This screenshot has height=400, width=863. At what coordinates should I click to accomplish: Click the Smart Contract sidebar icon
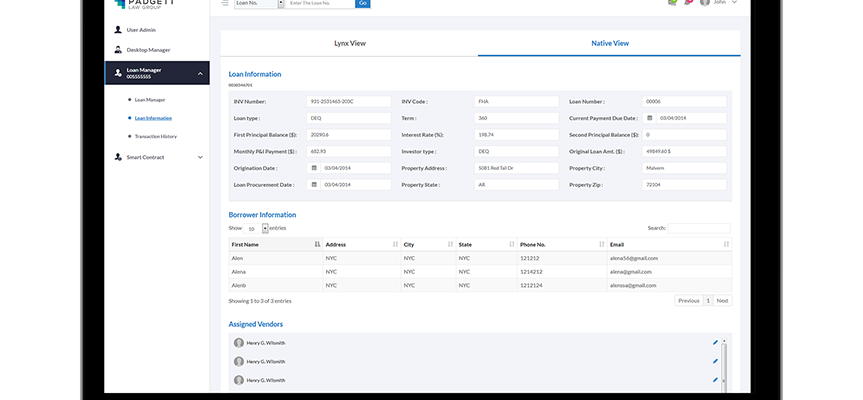118,157
